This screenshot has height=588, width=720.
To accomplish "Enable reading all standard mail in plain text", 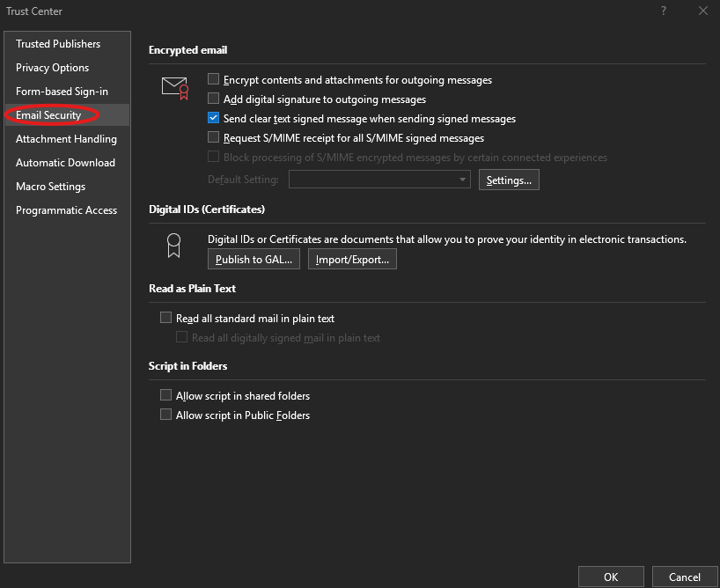I will coord(165,318).
